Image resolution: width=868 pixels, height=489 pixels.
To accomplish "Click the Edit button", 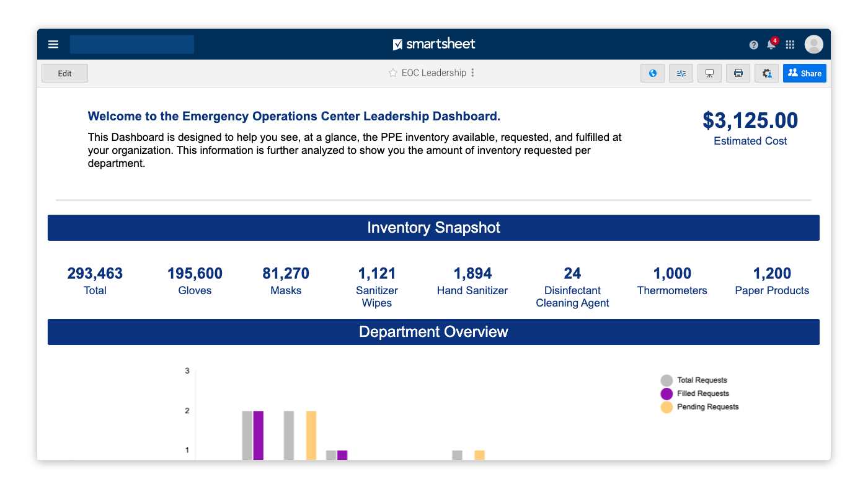I will pos(64,73).
